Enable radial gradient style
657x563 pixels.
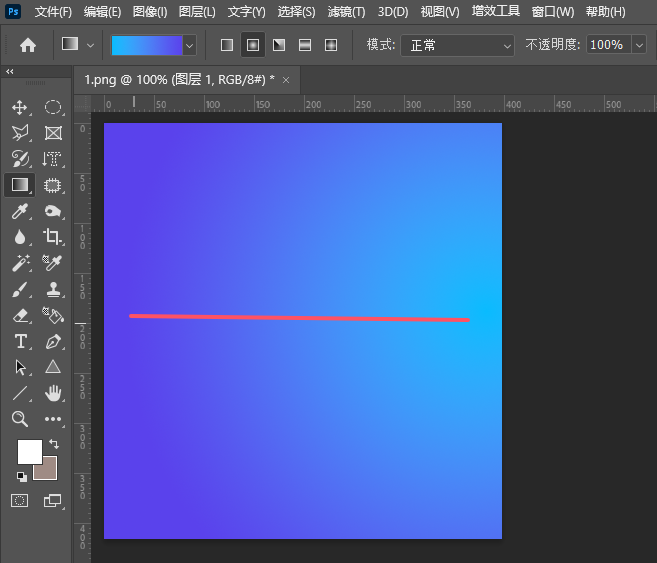coord(253,45)
